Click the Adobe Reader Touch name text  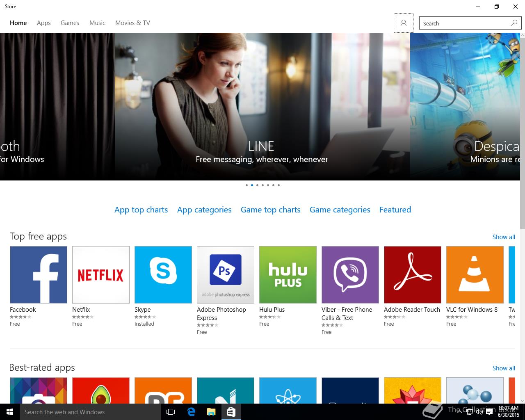point(412,310)
